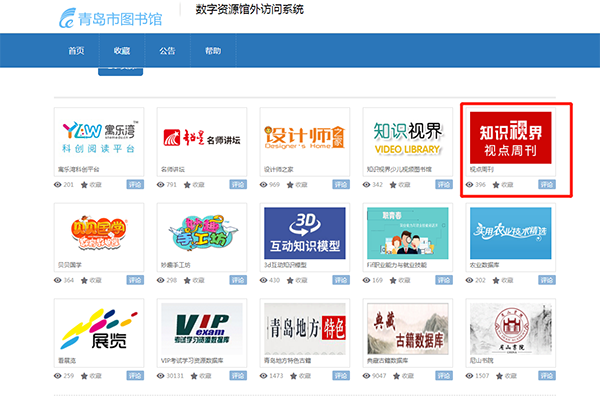Click the 评论 button for 视点周刊
This screenshot has width=600, height=399.
click(x=547, y=185)
